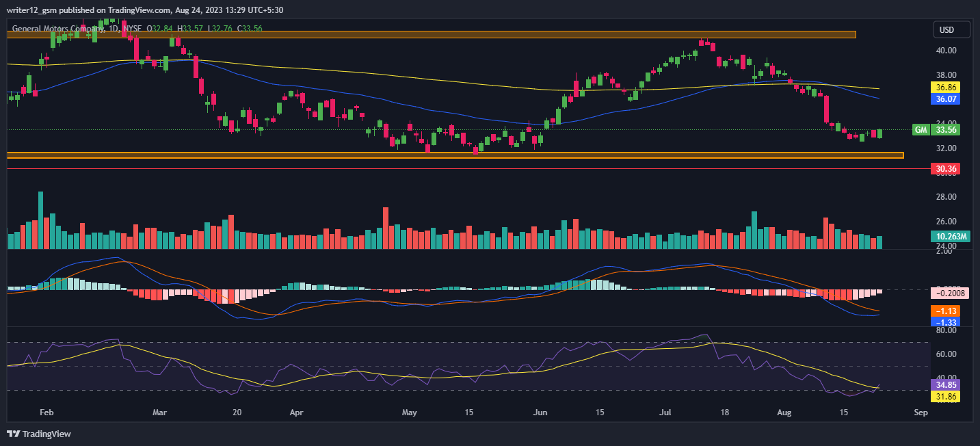The image size is (980, 446).
Task: Click the 60.00 RSI axis level
Action: [x=946, y=354]
